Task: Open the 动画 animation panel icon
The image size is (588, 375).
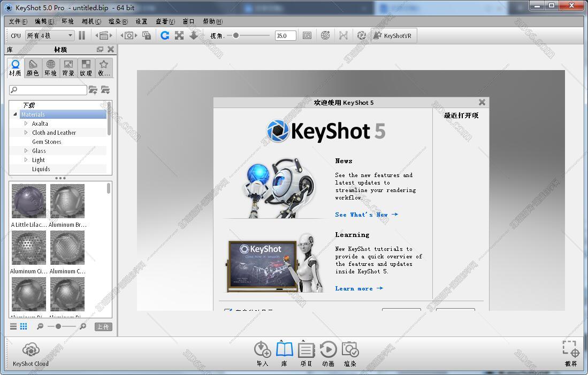Action: (x=328, y=354)
